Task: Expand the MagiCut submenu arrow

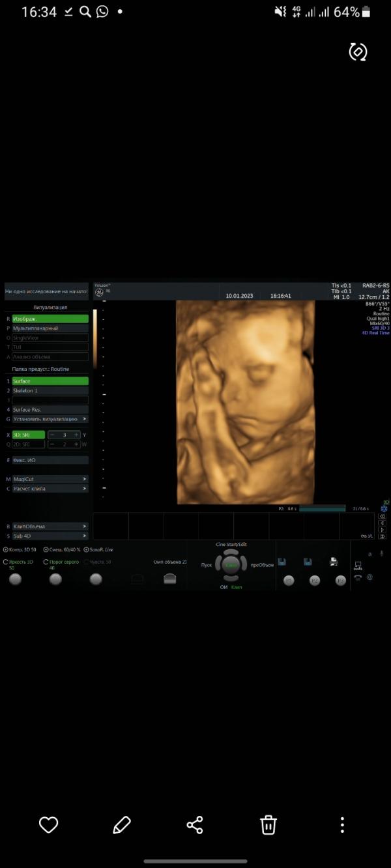Action: [85, 479]
